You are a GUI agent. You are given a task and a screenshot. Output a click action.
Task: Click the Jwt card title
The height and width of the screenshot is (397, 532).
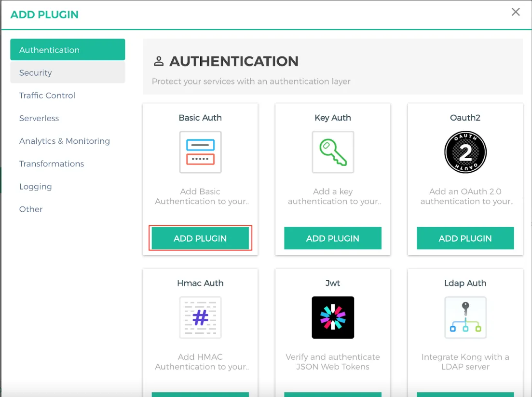[x=333, y=283]
